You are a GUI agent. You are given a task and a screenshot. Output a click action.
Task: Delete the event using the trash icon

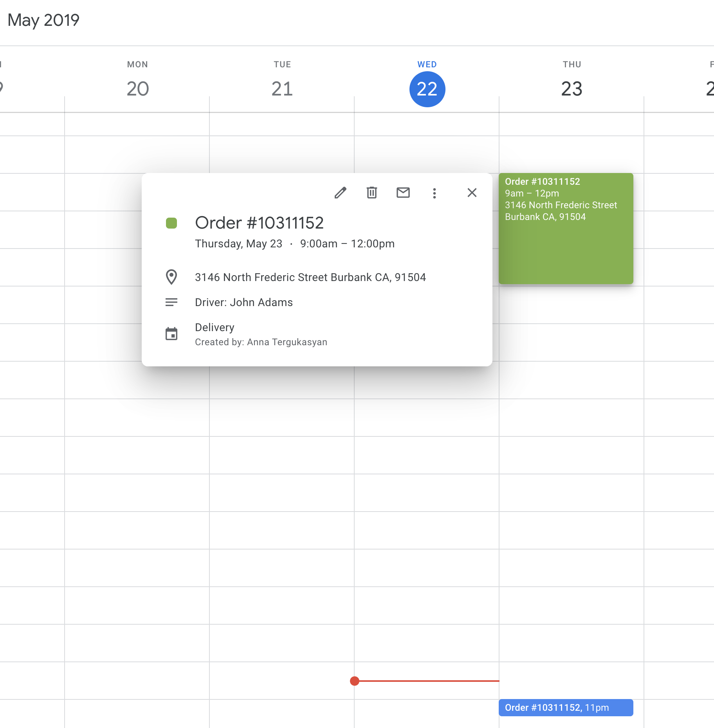[x=372, y=193]
